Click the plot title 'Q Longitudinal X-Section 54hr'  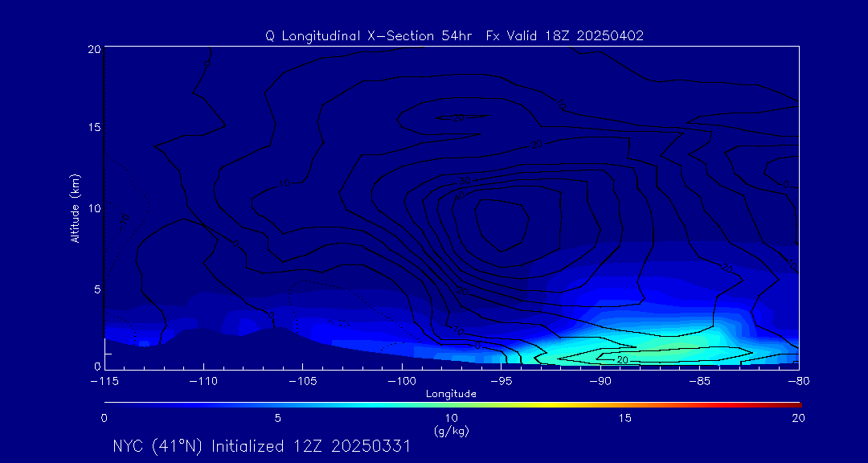click(368, 36)
